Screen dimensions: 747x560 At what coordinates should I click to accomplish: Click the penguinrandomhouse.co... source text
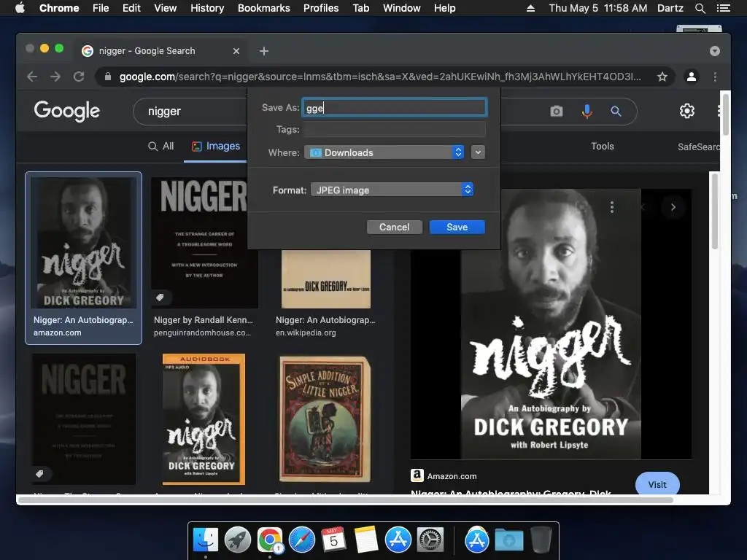click(203, 332)
